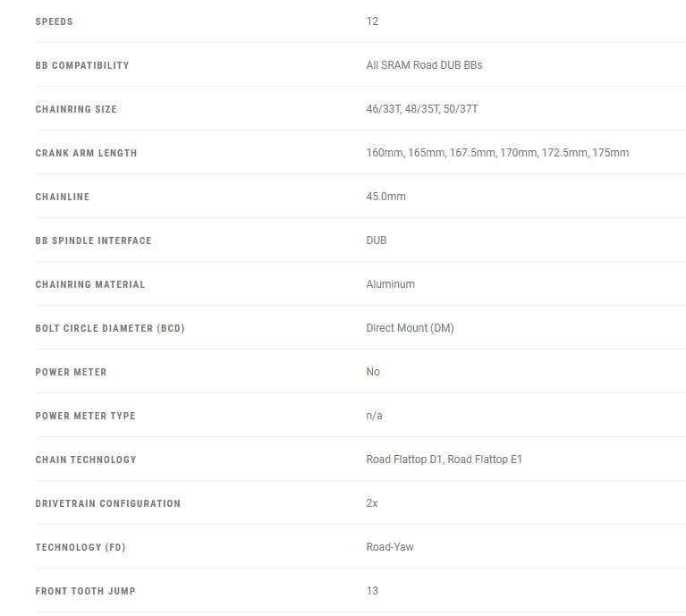Click the DUB spindle interface value
Image resolution: width=686 pixels, height=616 pixels.
point(377,240)
